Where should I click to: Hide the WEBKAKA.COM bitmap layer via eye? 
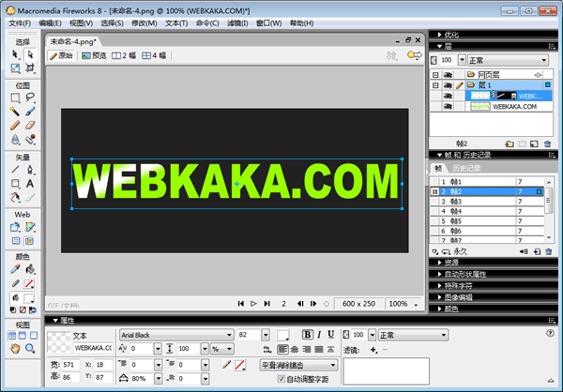(x=449, y=107)
